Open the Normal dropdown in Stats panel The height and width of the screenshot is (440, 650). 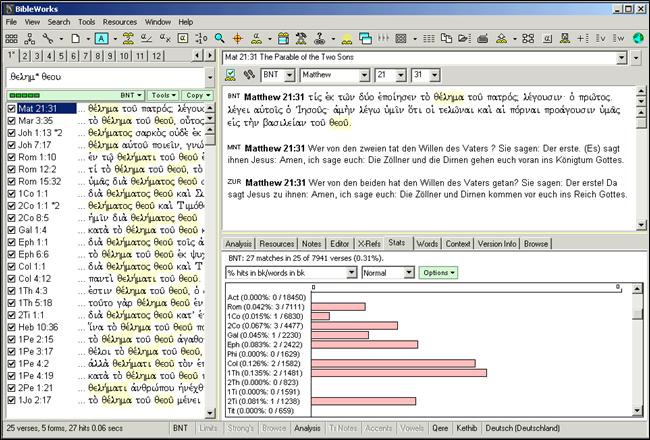pyautogui.click(x=411, y=272)
